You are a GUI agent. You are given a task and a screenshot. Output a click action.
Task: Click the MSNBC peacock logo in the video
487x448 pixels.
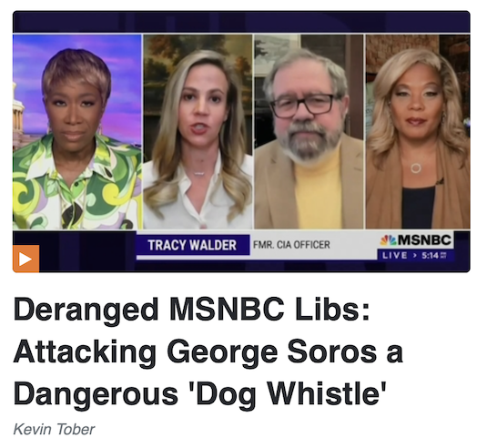[388, 239]
